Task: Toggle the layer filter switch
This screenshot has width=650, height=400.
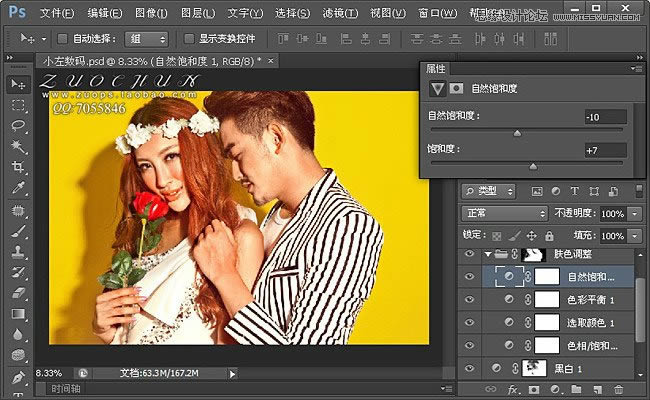Action: 639,191
